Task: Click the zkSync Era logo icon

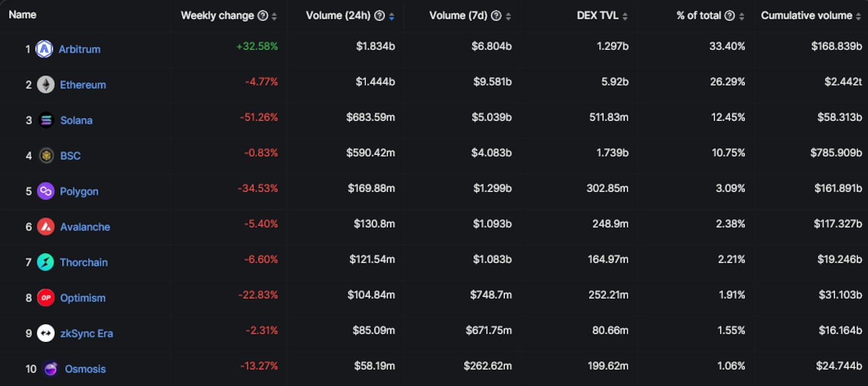Action: coord(46,334)
